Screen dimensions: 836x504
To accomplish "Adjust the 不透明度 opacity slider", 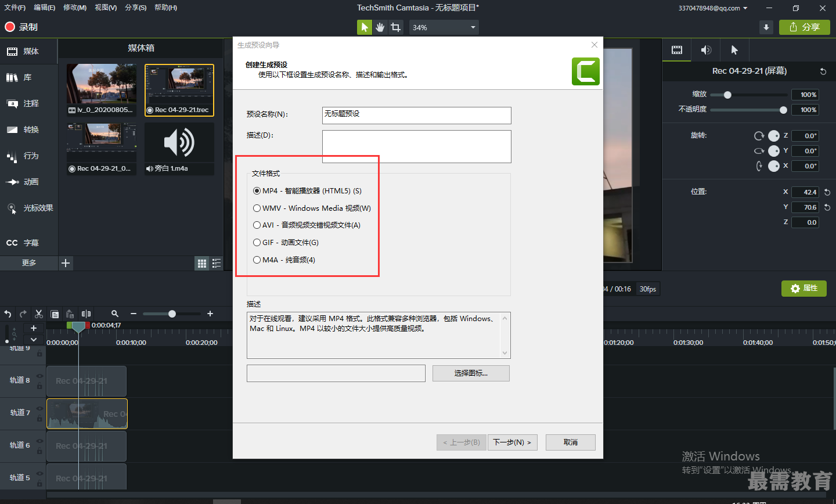I will (x=784, y=110).
